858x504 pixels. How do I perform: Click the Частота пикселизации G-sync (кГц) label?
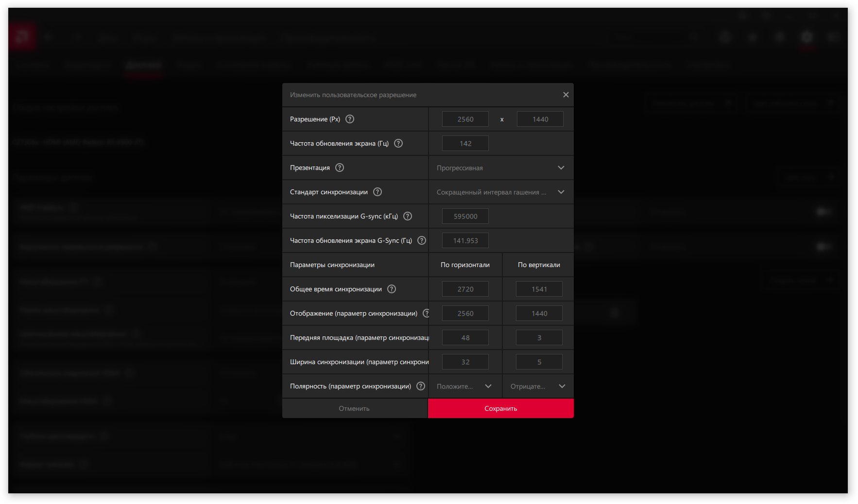point(344,216)
